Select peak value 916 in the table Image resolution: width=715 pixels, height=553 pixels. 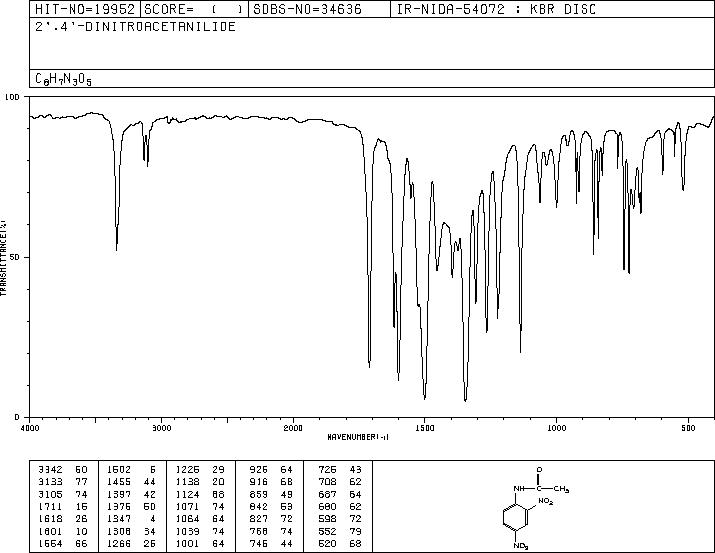pos(259,482)
